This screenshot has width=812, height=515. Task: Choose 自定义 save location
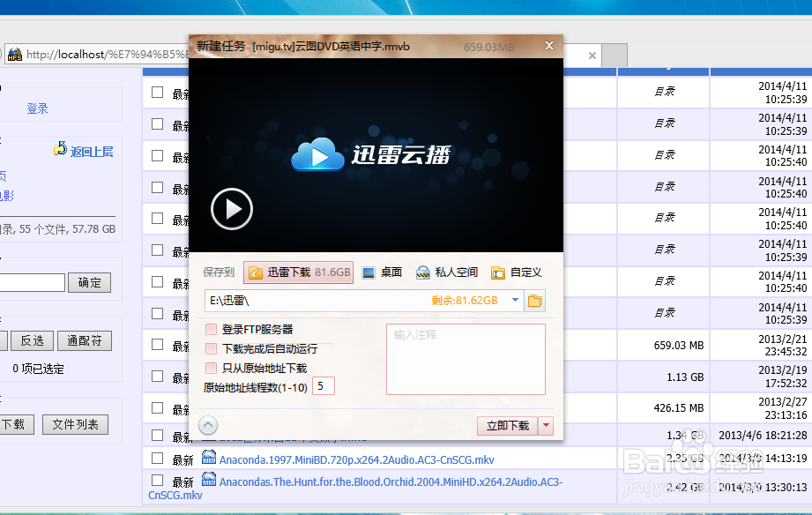coord(517,272)
